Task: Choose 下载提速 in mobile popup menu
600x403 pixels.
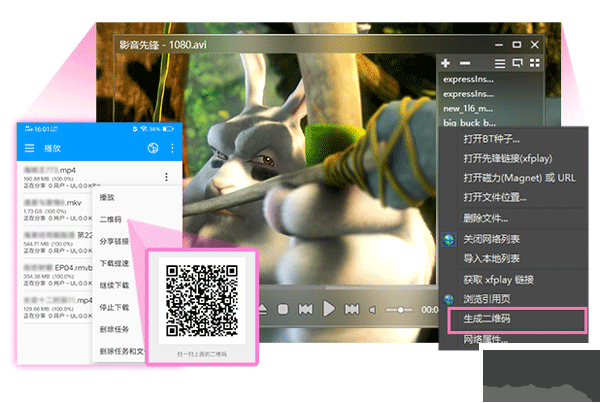Action: tap(114, 263)
